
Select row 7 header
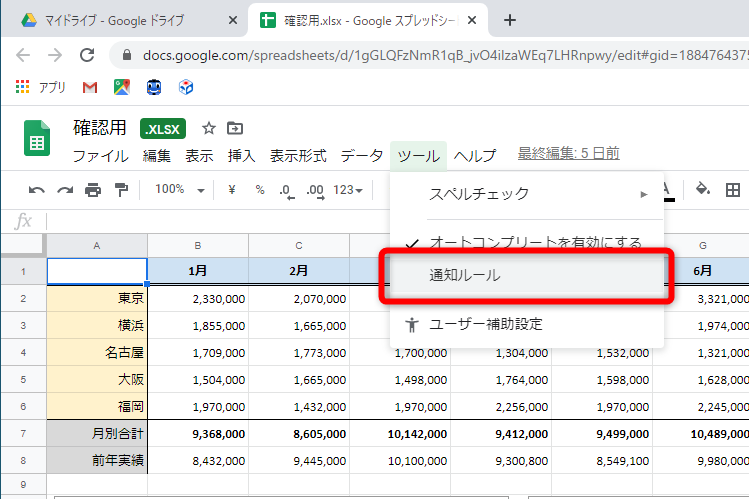pos(23,434)
